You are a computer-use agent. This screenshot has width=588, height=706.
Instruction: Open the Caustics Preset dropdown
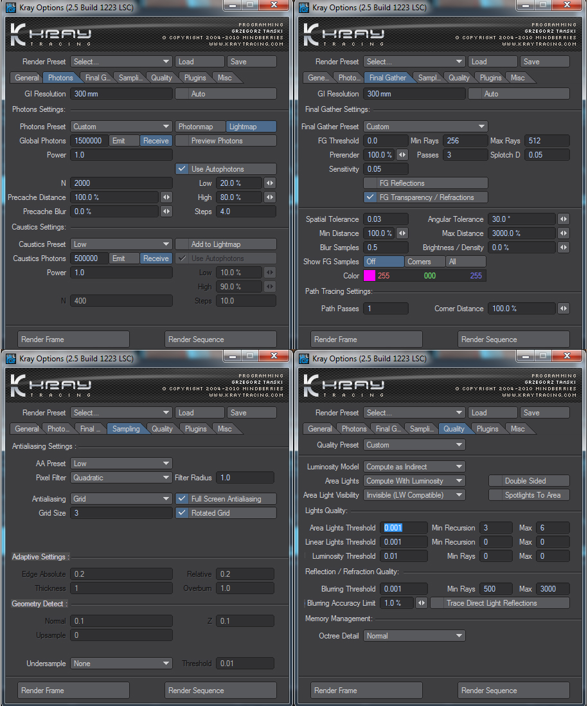click(121, 244)
